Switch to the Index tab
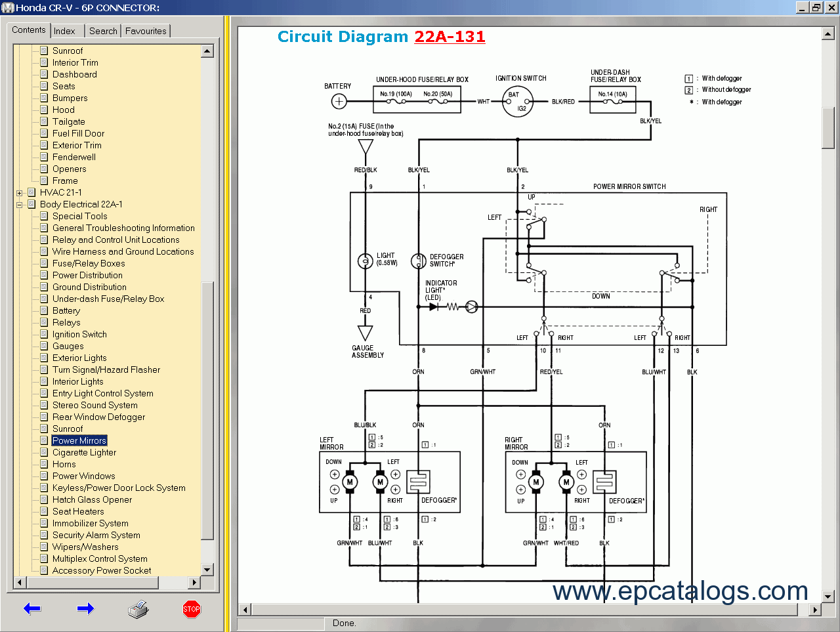 coord(64,31)
